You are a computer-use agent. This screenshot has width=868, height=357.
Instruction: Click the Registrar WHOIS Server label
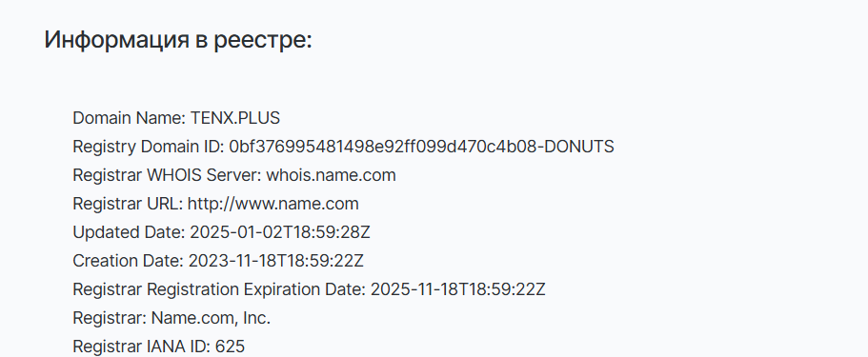pyautogui.click(x=167, y=175)
